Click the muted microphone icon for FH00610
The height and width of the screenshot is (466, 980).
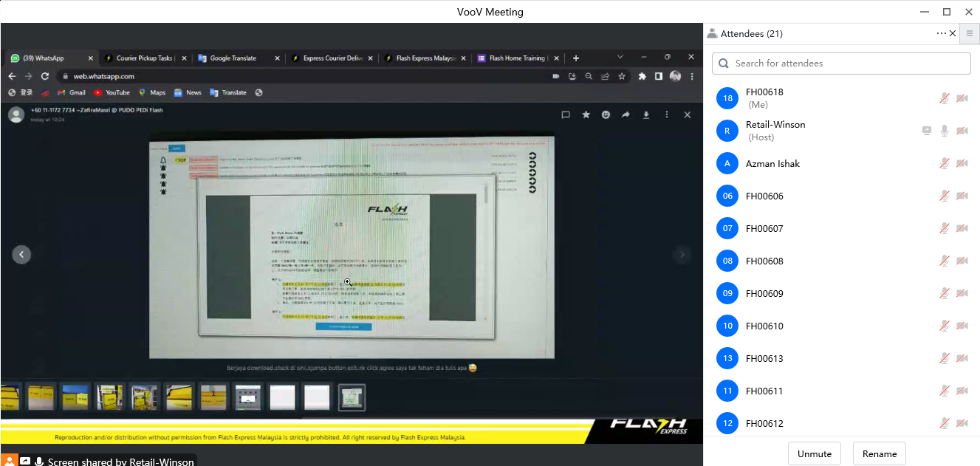(x=945, y=326)
